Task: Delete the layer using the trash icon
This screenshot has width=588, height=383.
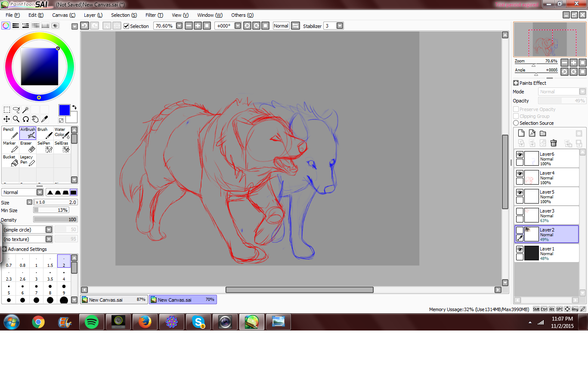Action: 554,143
